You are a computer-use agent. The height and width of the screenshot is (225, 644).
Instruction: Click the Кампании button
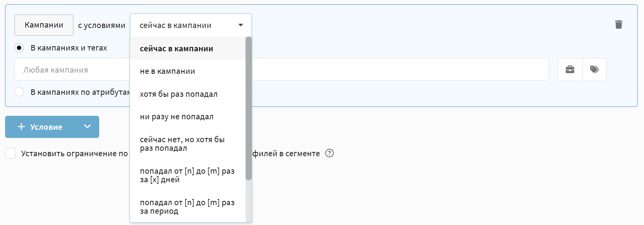[44, 25]
